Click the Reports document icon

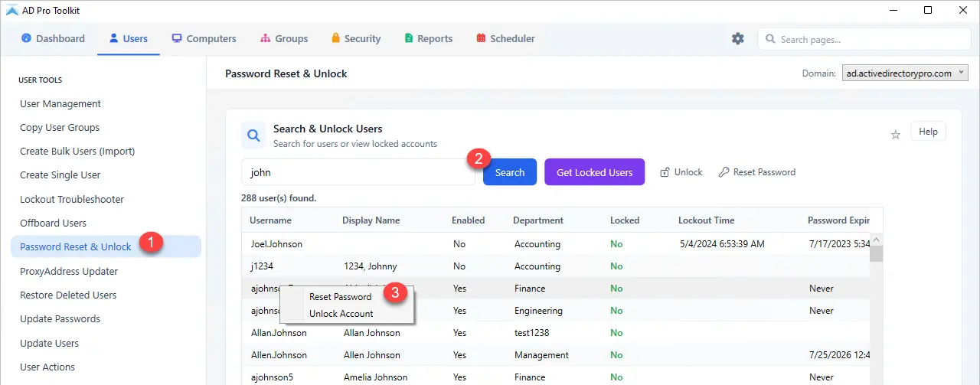(409, 38)
